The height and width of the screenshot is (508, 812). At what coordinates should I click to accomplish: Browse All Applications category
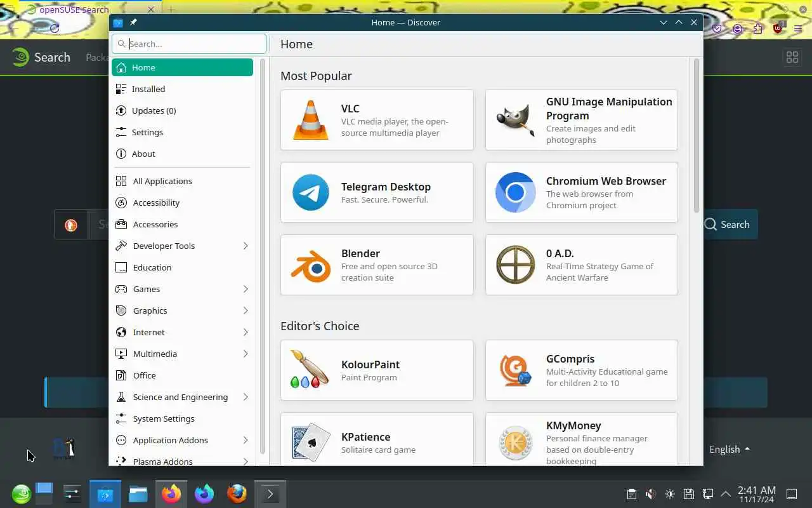[183, 181]
